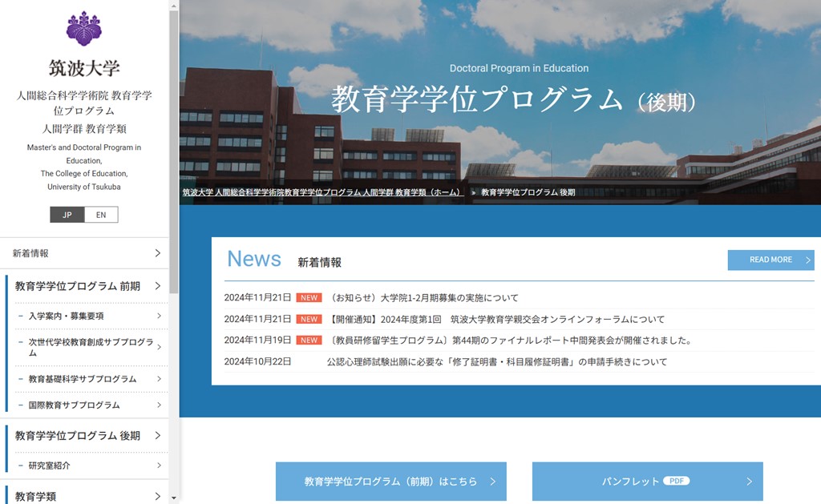Viewport: 821px width, 504px height.
Task: Click PDF badge on パンフレット button
Action: 677,481
